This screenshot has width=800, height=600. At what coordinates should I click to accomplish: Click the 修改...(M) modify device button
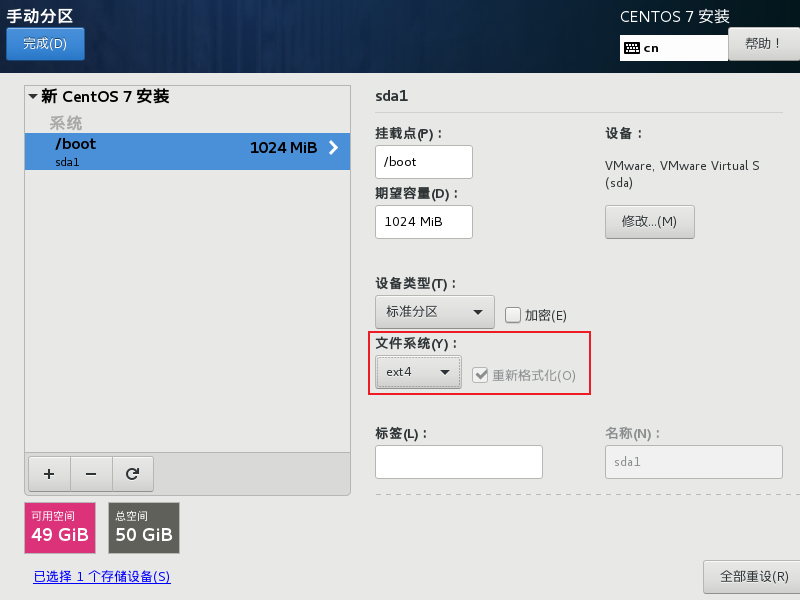tap(649, 222)
